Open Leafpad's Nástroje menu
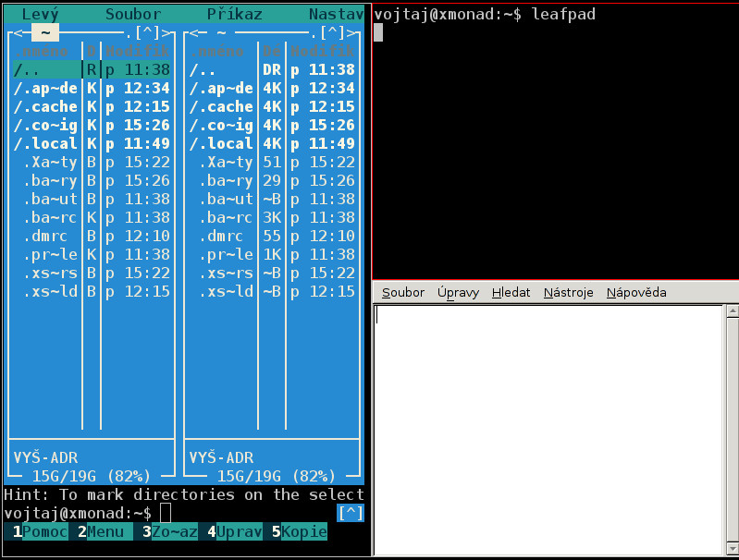The height and width of the screenshot is (560, 739). (x=569, y=293)
